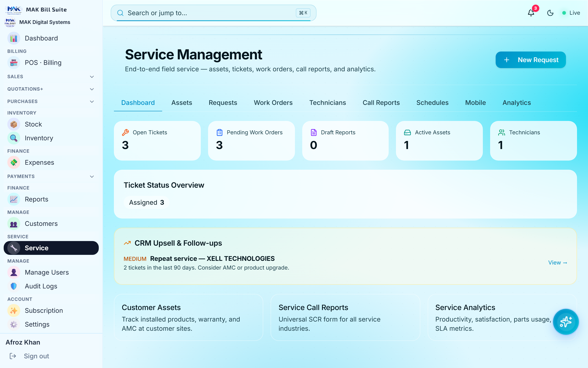The image size is (588, 368).
Task: Open Expenses in the sidebar
Action: point(51,162)
